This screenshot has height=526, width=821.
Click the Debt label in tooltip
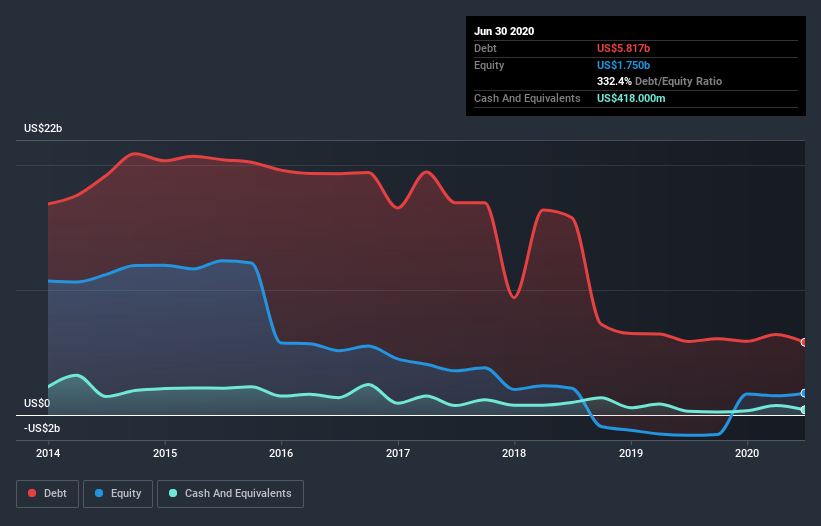[485, 48]
